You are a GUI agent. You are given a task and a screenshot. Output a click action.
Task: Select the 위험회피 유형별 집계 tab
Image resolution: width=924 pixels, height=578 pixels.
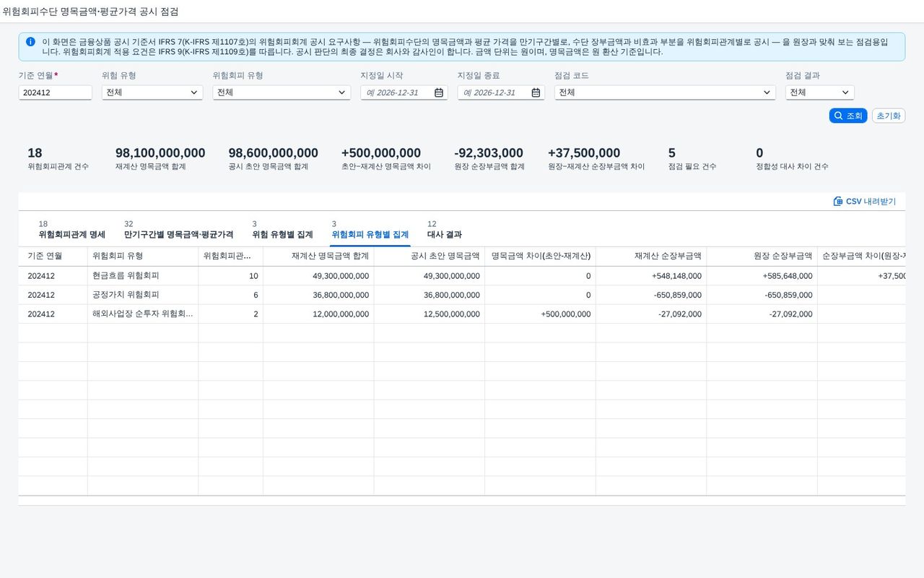pyautogui.click(x=370, y=230)
